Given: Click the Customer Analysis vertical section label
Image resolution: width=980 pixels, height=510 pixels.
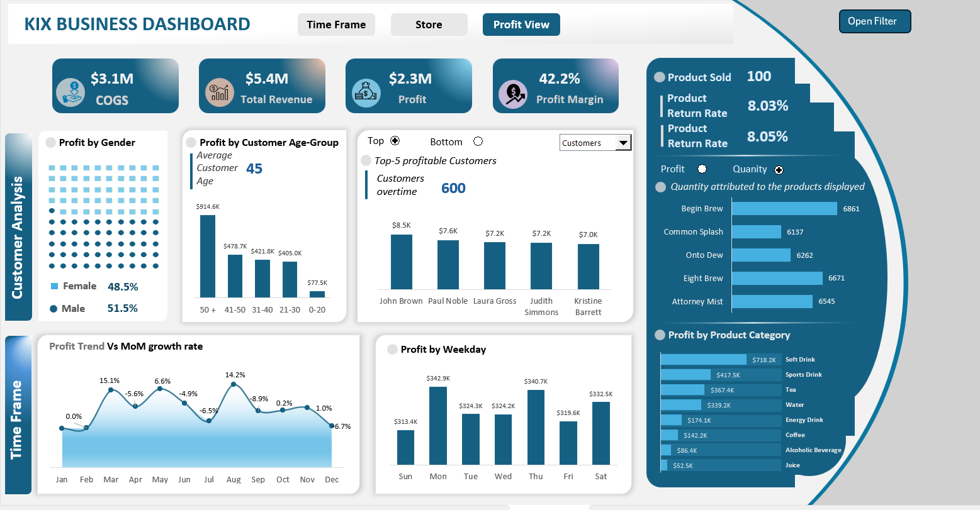Looking at the screenshot, I should pos(18,237).
